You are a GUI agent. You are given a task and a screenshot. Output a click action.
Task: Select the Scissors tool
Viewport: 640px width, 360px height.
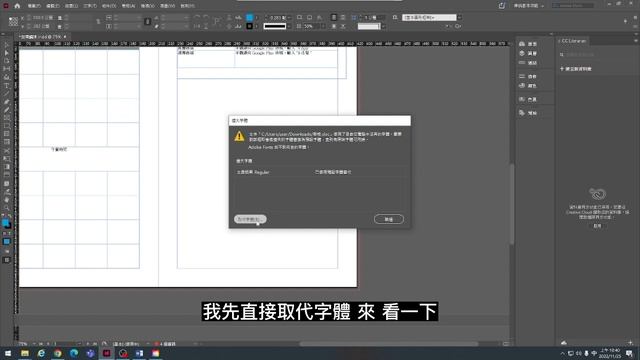[x=7, y=151]
